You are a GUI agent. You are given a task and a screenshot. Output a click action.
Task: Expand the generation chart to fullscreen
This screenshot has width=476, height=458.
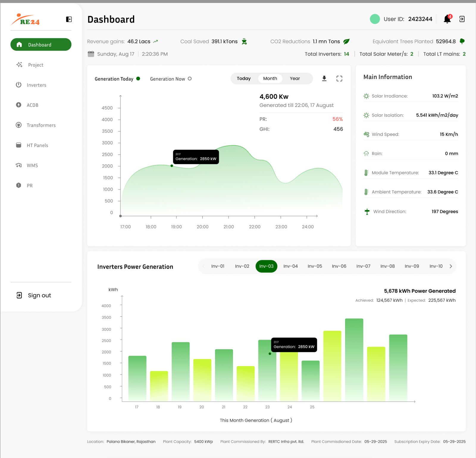click(339, 78)
